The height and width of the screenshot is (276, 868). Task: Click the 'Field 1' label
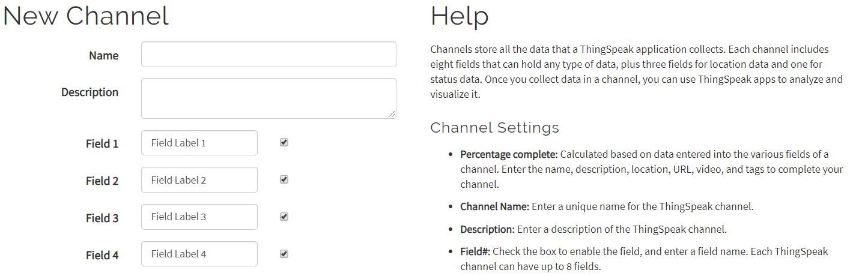coord(102,144)
